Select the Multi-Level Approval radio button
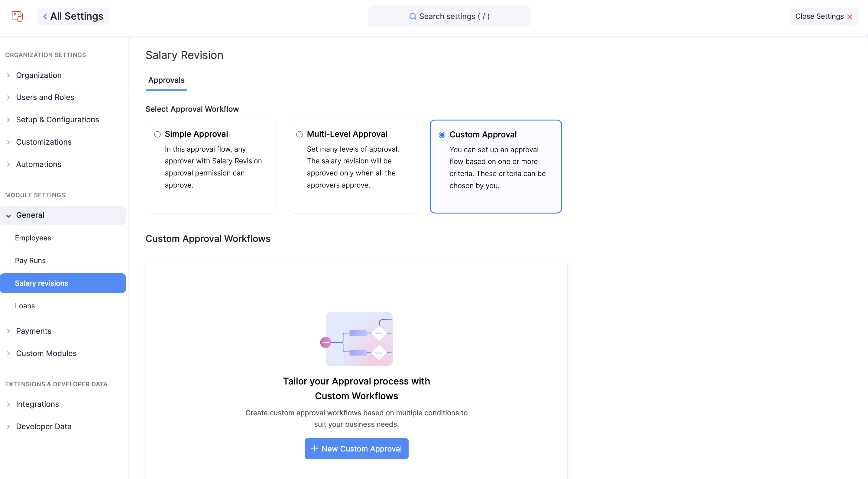 [299, 134]
